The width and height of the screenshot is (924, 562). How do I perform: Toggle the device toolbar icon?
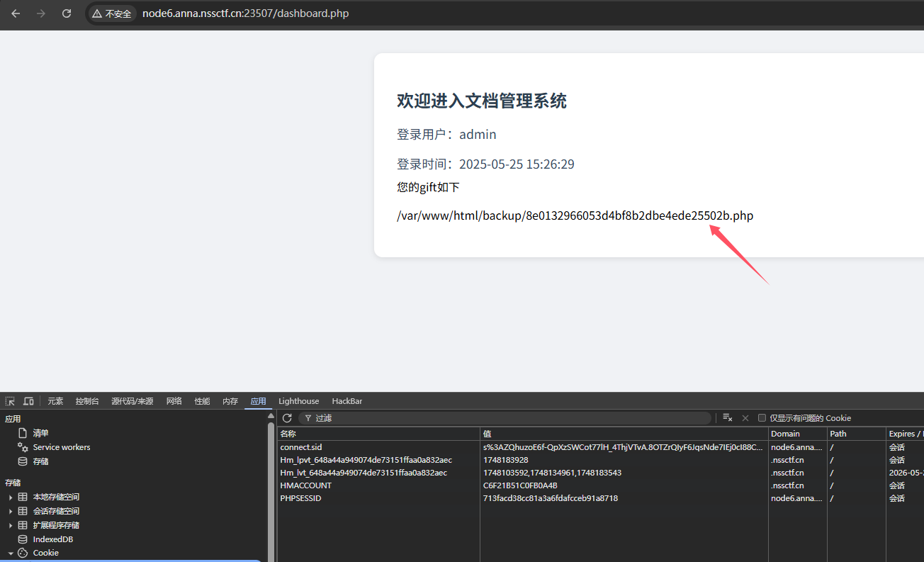[28, 401]
